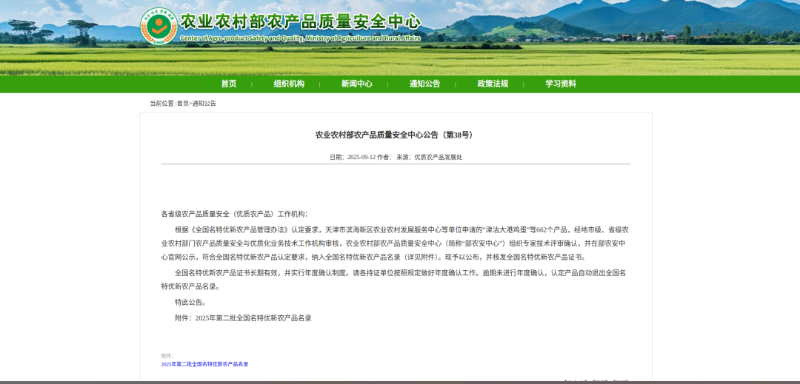Screen dimensions: 800x384
Task: Open the 组织机构 navigation item
Action: pos(289,84)
